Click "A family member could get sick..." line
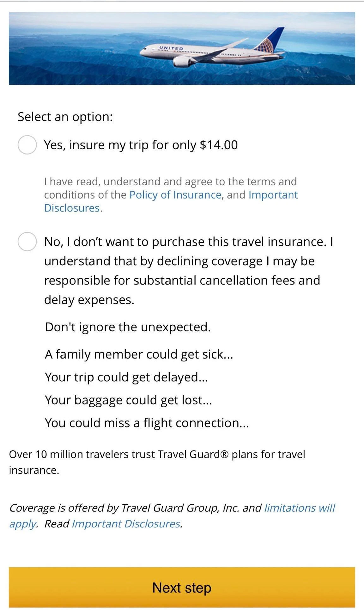This screenshot has width=364, height=614. tap(139, 354)
